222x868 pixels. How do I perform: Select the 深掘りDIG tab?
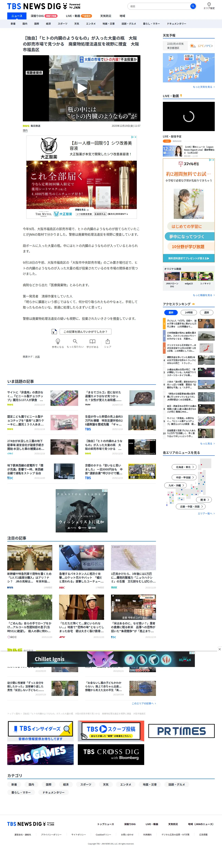(44, 16)
